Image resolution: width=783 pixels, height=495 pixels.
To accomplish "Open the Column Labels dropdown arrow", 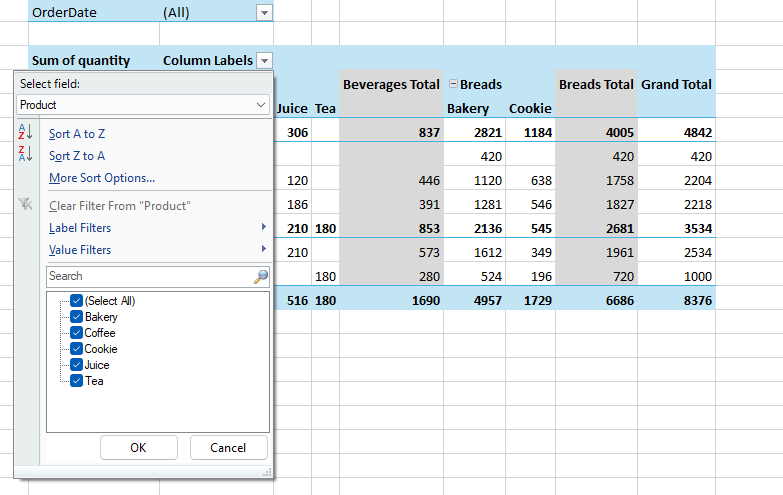I will pyautogui.click(x=264, y=61).
